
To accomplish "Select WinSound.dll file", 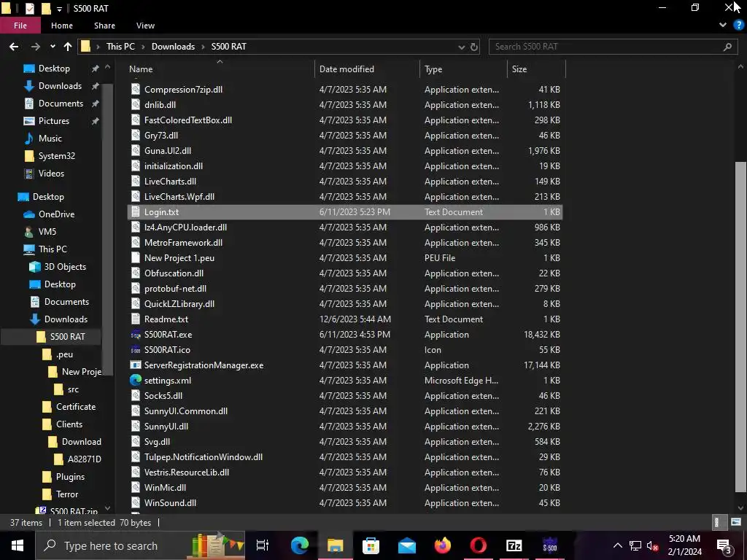I will tap(170, 503).
